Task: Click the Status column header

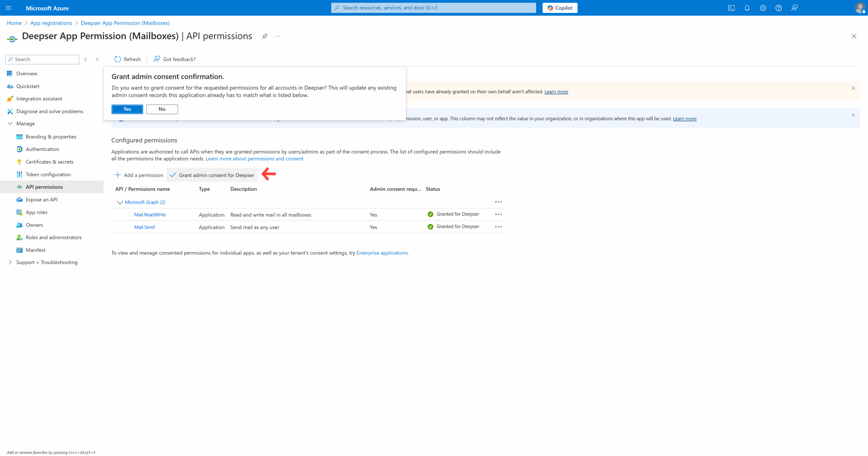Action: point(433,189)
